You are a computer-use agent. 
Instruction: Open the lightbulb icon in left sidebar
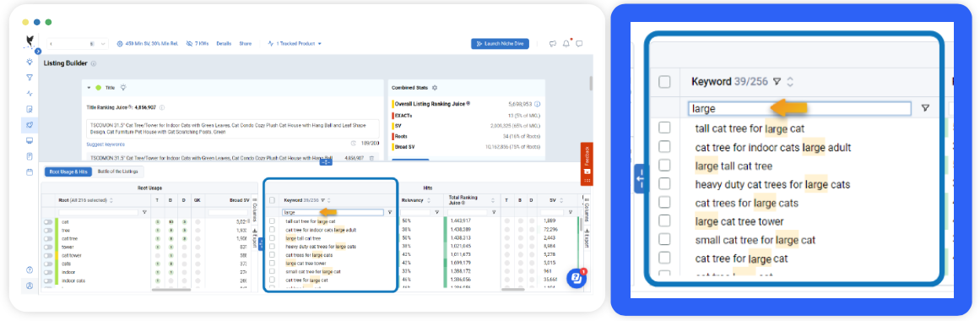coord(30,62)
